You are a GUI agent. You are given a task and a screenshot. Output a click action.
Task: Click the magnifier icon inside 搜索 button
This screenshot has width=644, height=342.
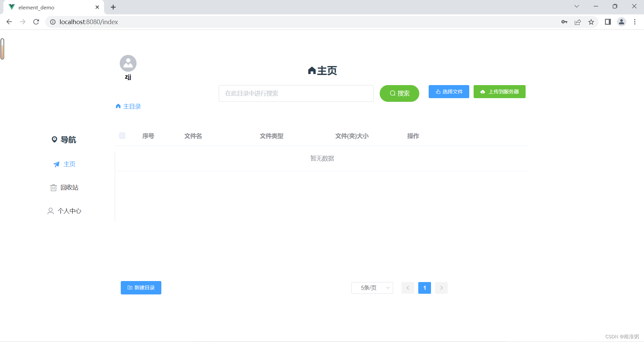click(x=393, y=93)
